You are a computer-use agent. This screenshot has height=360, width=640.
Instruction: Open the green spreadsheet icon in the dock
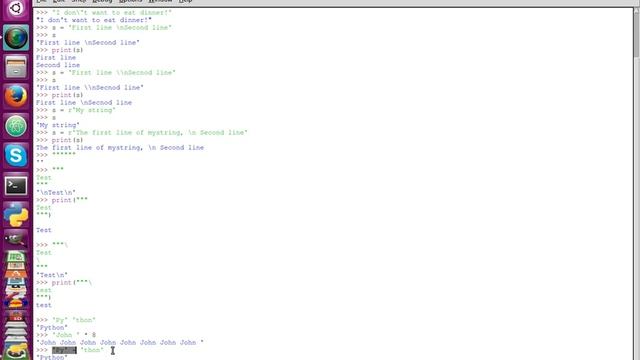click(16, 257)
